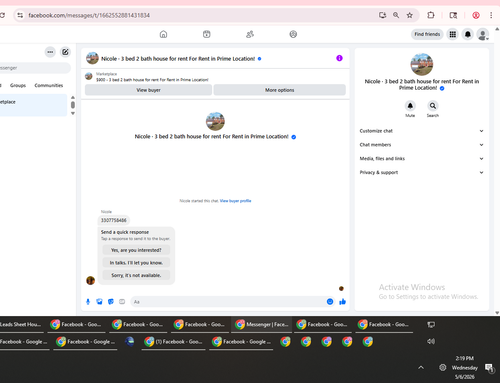Click the Marketplace listing thumbnail under header
The image size is (500, 383).
click(89, 76)
